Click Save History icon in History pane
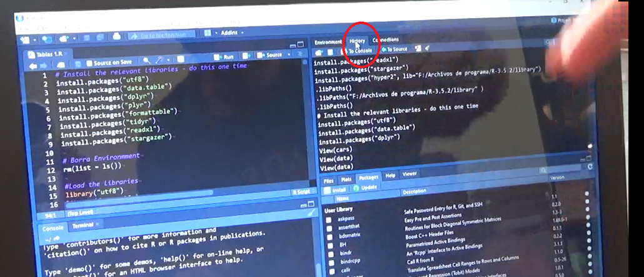 [330, 52]
